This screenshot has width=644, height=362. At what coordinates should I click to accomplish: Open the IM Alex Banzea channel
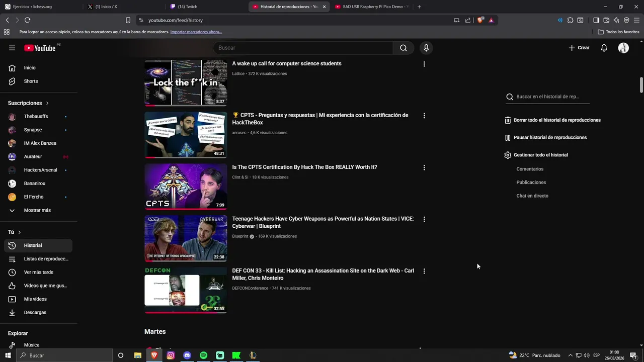(x=38, y=143)
